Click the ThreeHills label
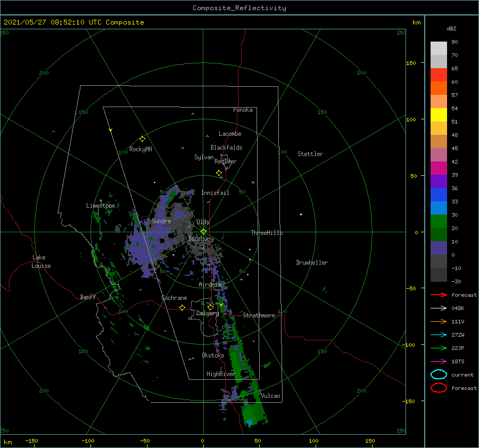 coord(267,233)
